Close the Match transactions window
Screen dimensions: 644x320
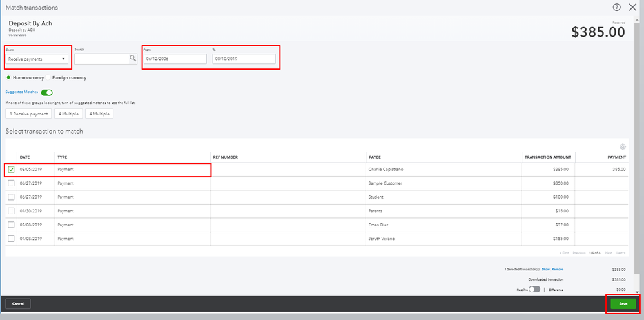point(632,7)
